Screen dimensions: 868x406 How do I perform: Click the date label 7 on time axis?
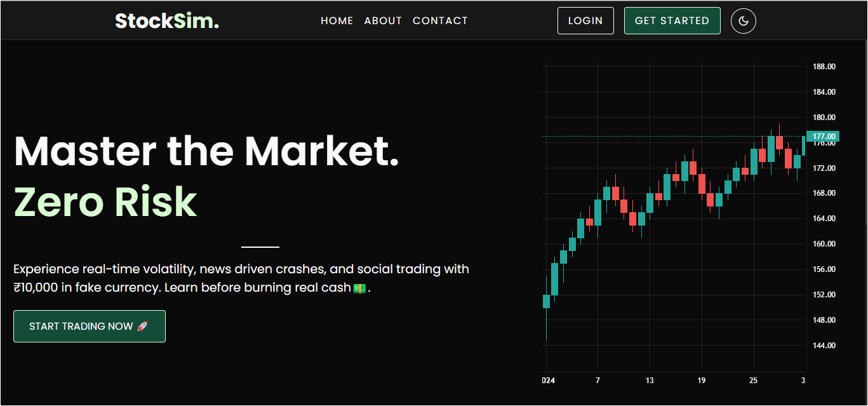[598, 381]
